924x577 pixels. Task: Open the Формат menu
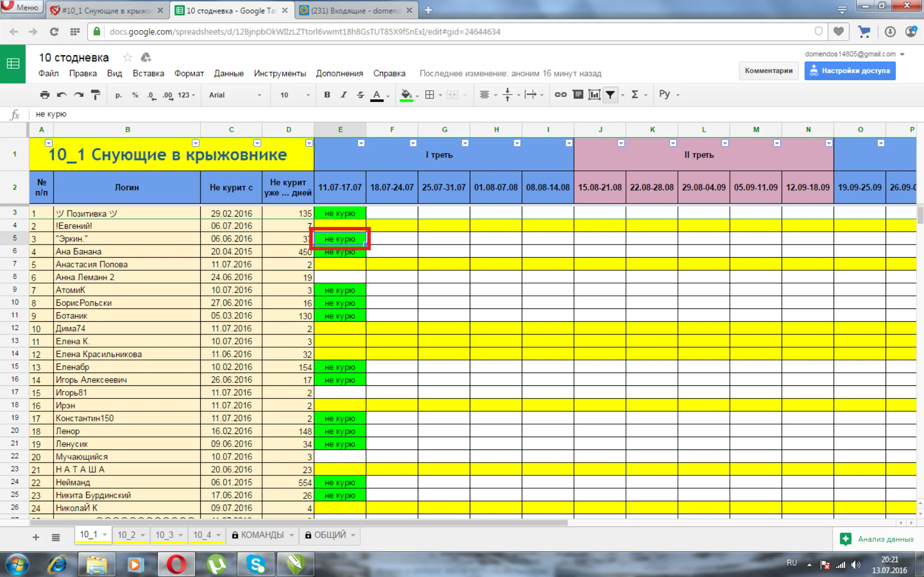(x=189, y=73)
